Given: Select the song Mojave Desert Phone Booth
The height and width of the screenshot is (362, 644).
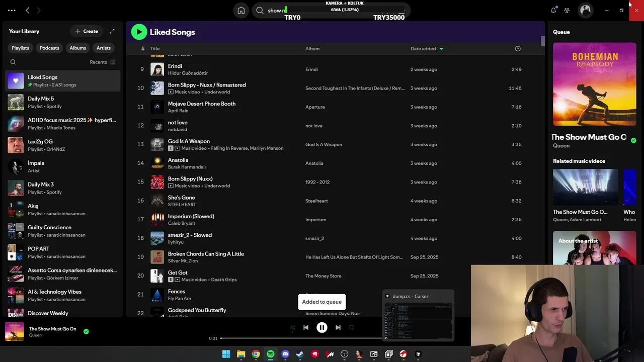Looking at the screenshot, I should [x=201, y=104].
